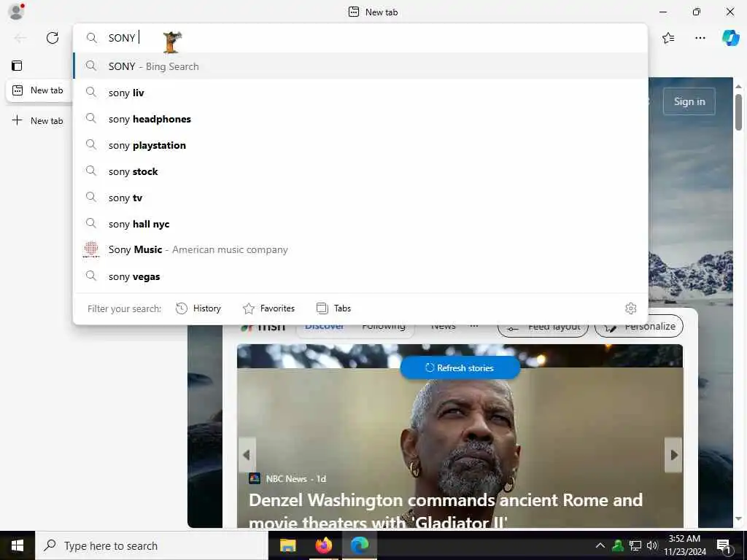Click the profile avatar icon
Screen dimensions: 747x560
[16, 12]
